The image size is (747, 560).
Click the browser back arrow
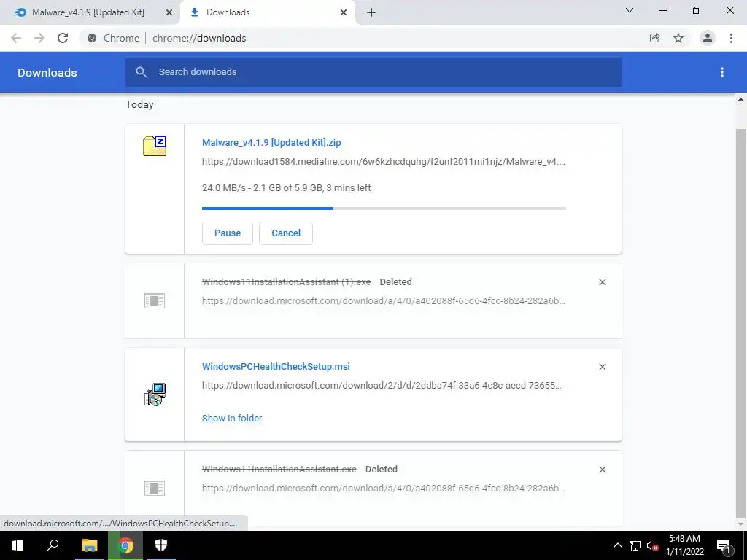pyautogui.click(x=16, y=38)
